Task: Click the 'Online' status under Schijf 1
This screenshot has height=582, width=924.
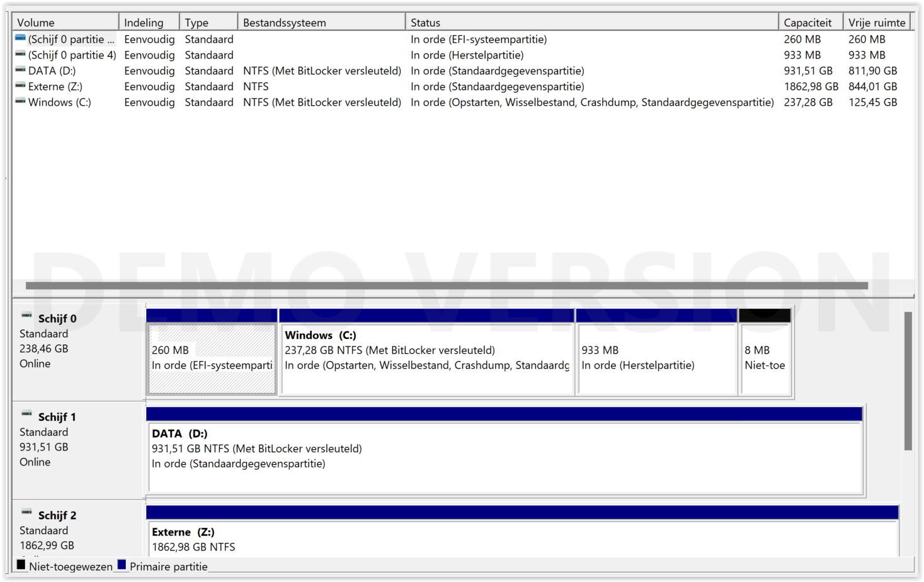Action: pos(35,462)
